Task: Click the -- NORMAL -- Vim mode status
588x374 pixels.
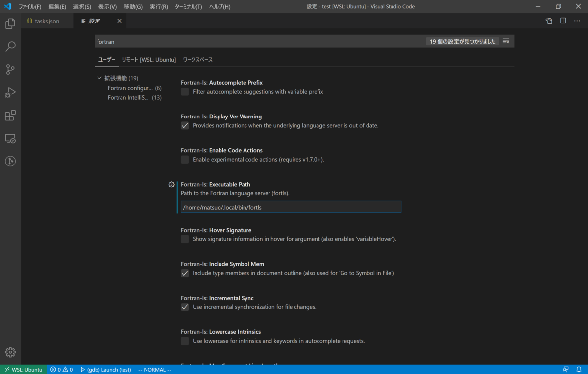Action: (155, 370)
